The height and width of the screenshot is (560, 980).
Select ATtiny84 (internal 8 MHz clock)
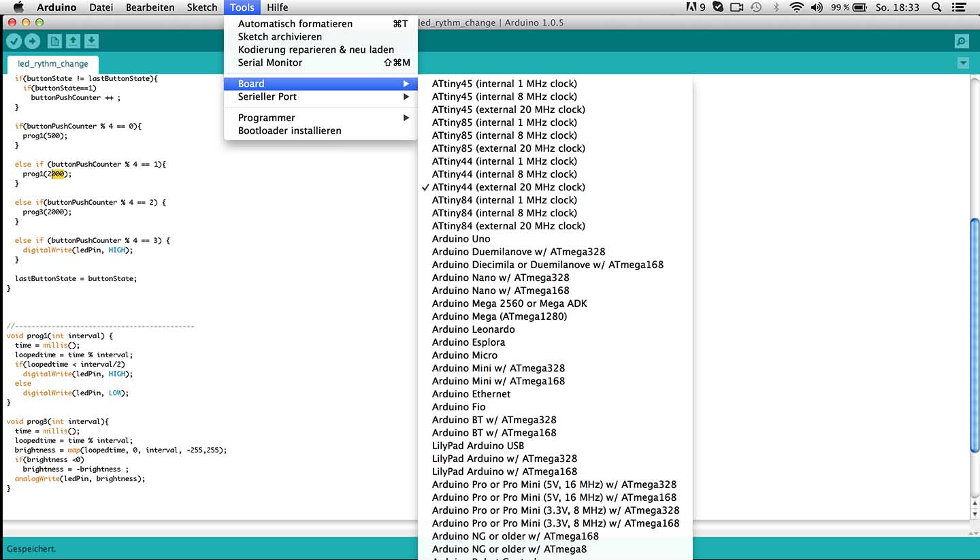[x=555, y=213]
